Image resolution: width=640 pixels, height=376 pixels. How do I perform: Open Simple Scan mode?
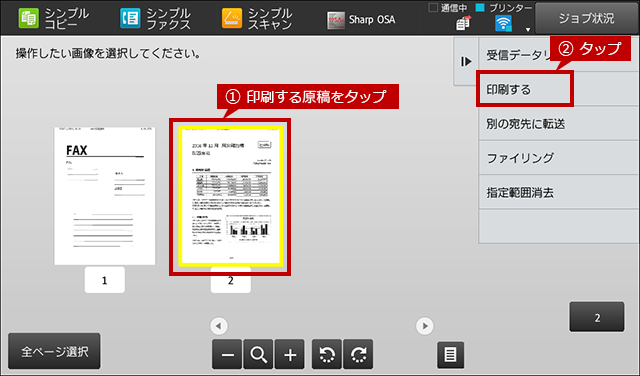(x=257, y=18)
